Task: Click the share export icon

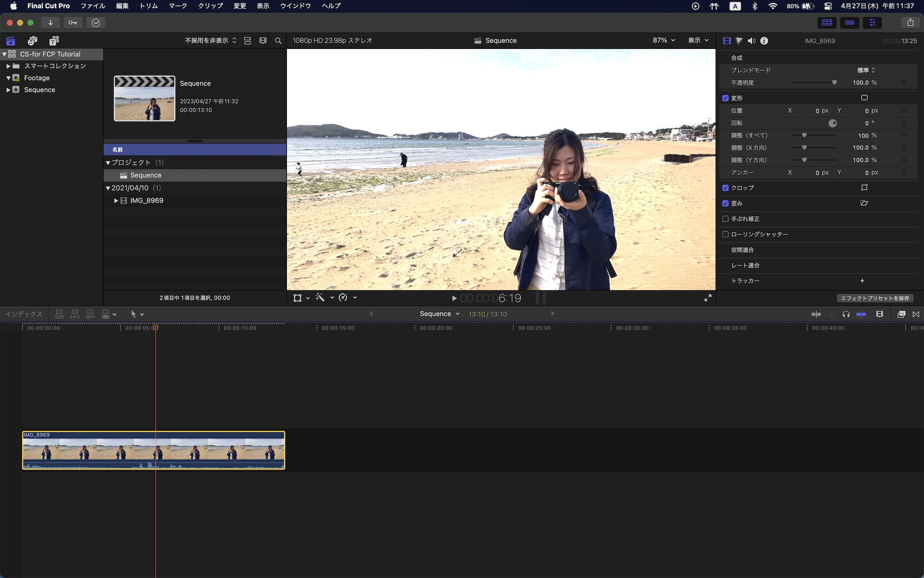Action: 910,23
